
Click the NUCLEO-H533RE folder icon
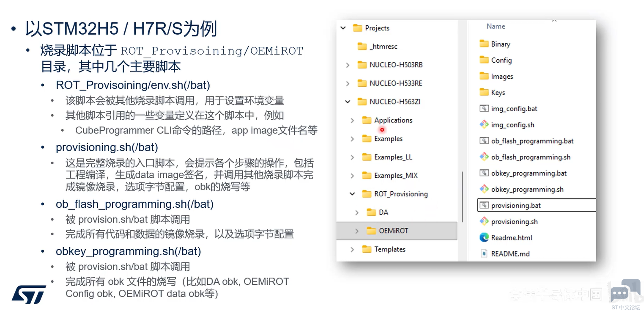click(x=362, y=83)
